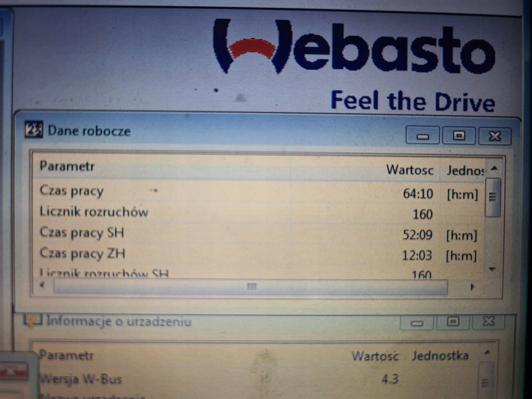Click the scroll up arrow in Informacje o urzadzeniu
This screenshot has height=399, width=532.
click(487, 352)
